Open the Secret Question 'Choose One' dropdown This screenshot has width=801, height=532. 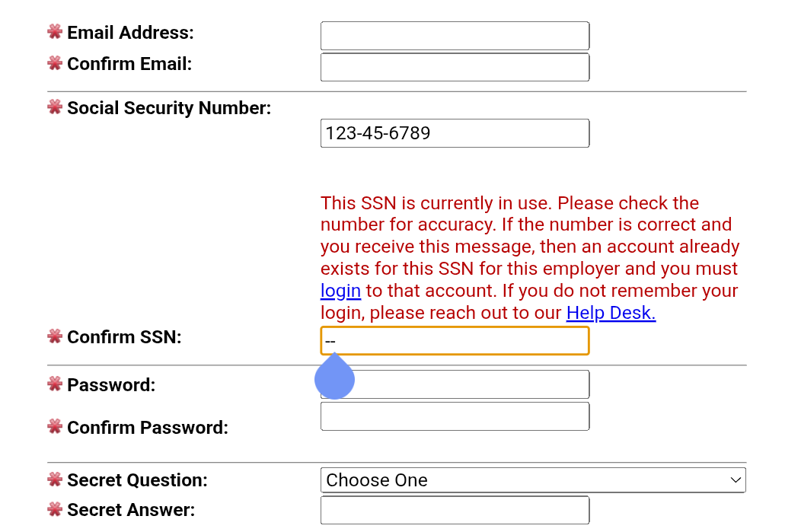pos(532,480)
